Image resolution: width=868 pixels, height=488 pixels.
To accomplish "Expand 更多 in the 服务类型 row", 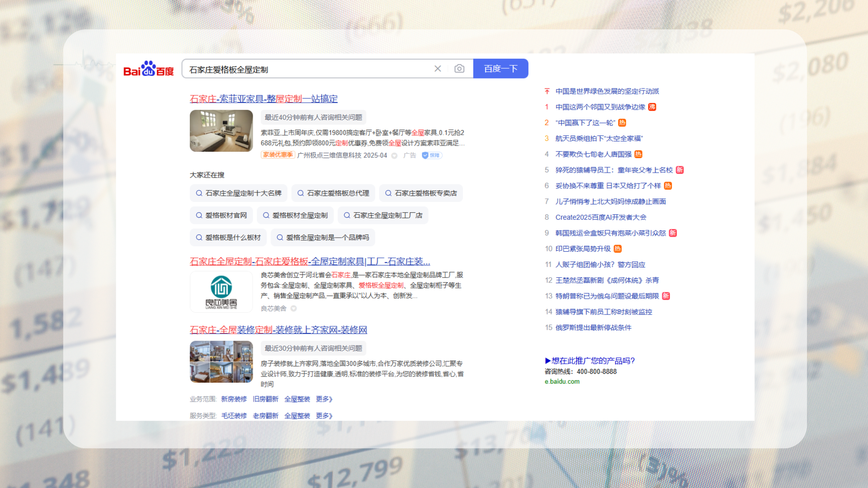I will [x=324, y=416].
